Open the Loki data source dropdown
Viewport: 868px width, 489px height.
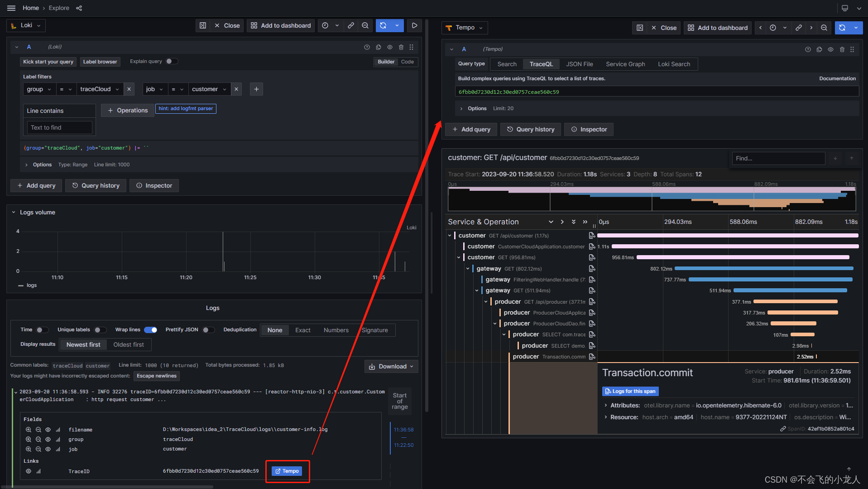coord(25,25)
